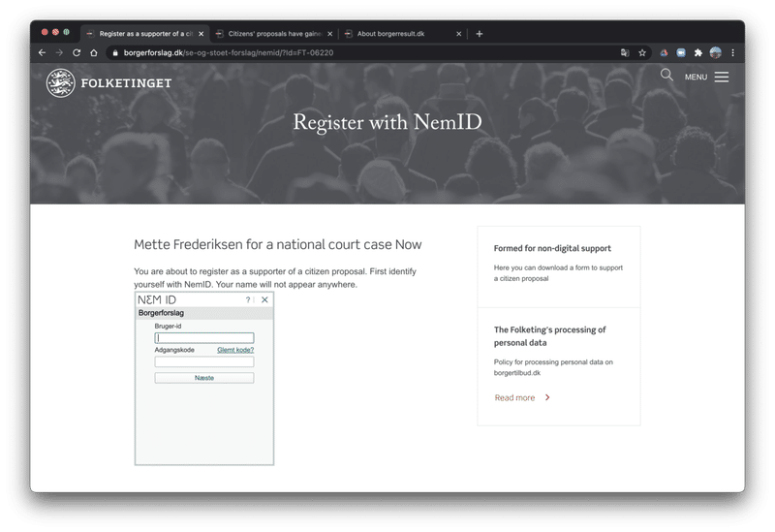The width and height of the screenshot is (775, 532).
Task: Click the Register with NemID heading
Action: click(387, 122)
